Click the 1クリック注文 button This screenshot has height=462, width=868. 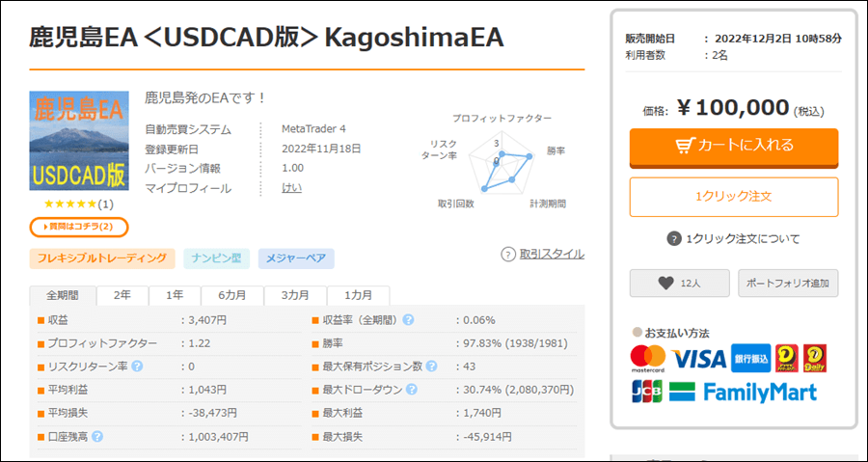[734, 197]
